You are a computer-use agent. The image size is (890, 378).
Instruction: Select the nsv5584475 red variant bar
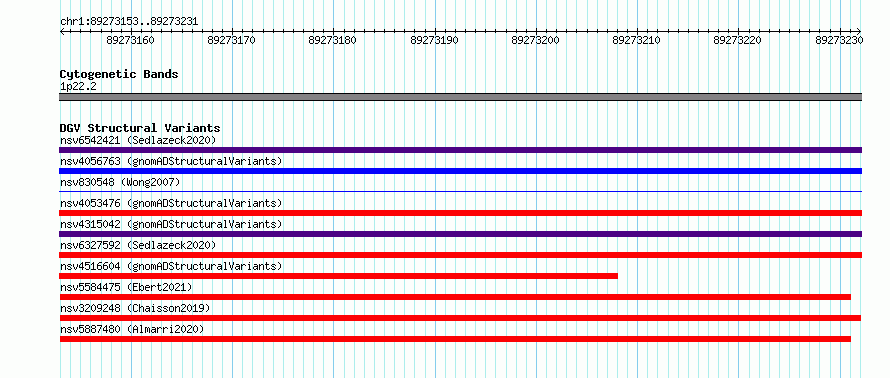pyautogui.click(x=455, y=297)
